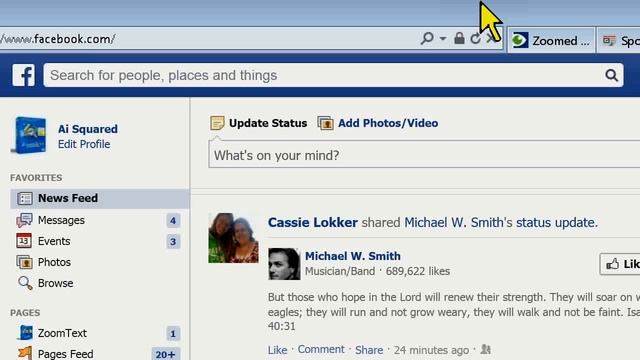Image resolution: width=640 pixels, height=360 pixels.
Task: Click the post audience friends icon
Action: 485,349
